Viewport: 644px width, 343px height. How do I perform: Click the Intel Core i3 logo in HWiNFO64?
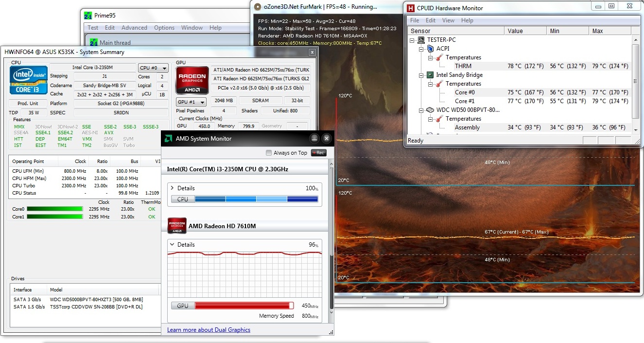point(29,80)
